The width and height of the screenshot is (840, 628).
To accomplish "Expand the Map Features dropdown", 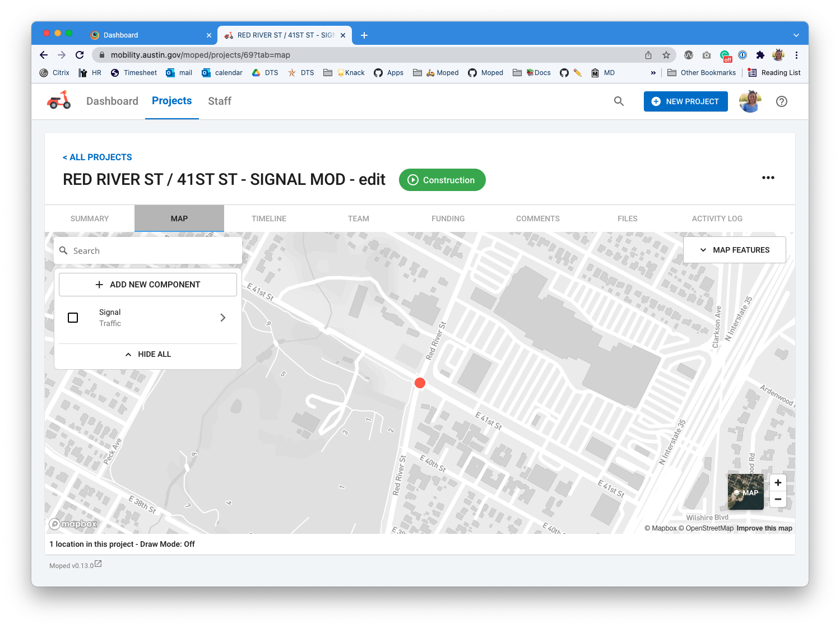I will (735, 250).
